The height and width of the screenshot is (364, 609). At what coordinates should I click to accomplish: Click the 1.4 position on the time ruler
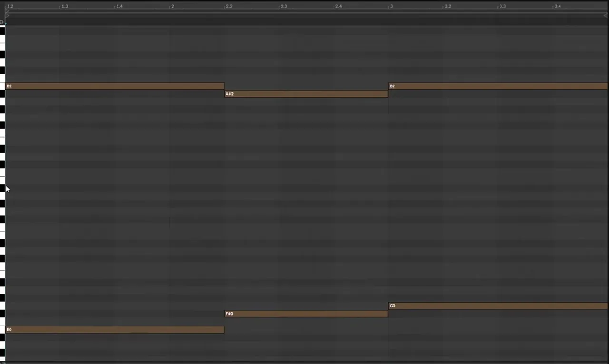pyautogui.click(x=119, y=6)
